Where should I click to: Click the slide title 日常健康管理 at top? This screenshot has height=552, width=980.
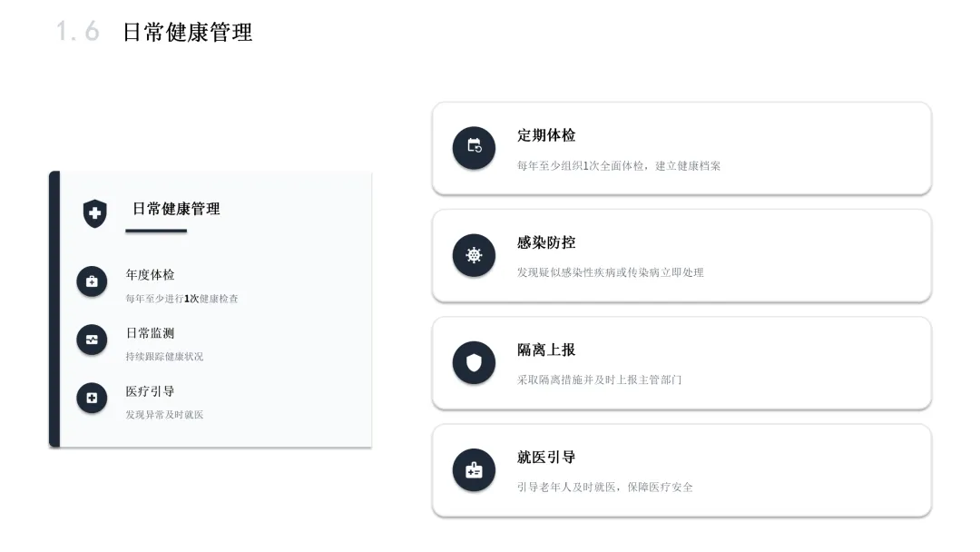click(x=187, y=33)
